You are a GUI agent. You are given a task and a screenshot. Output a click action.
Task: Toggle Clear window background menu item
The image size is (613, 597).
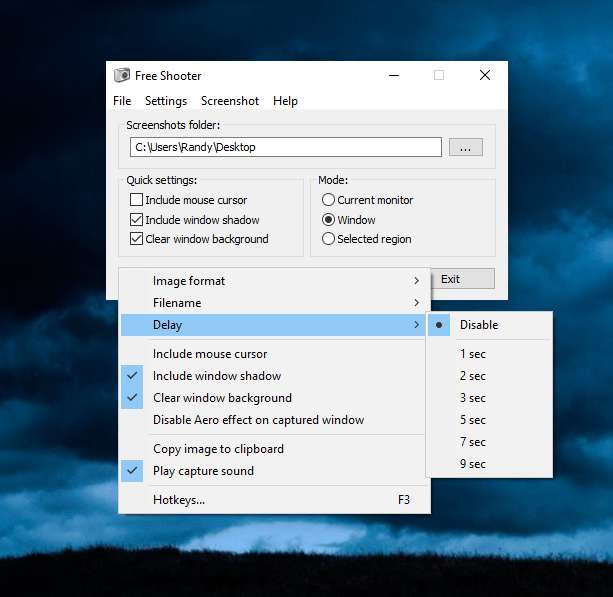pyautogui.click(x=272, y=398)
